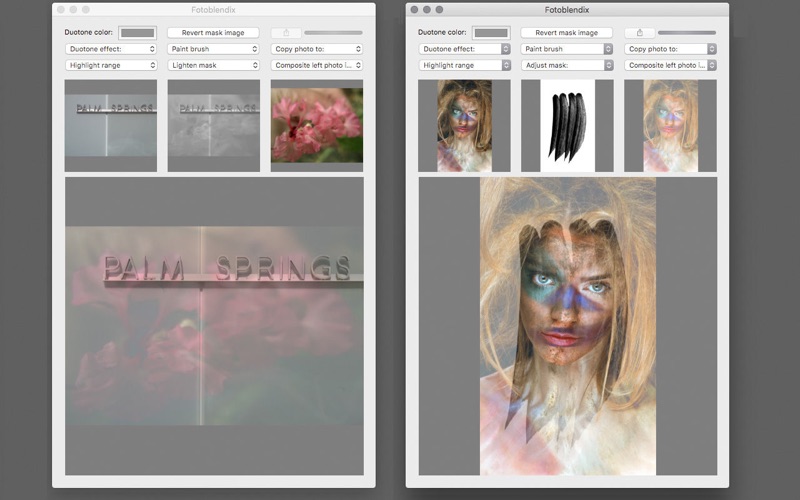Click Revert mask image in the left window
The image size is (800, 500).
(213, 33)
